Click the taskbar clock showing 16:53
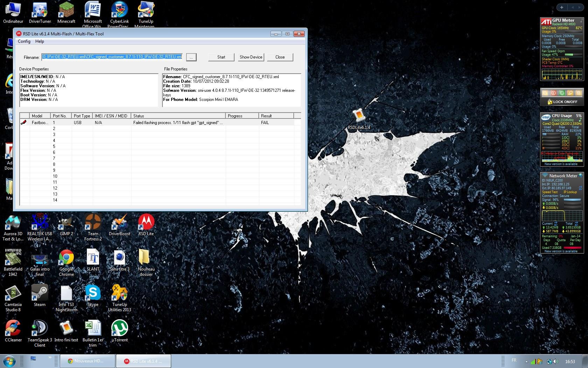 [x=570, y=361]
